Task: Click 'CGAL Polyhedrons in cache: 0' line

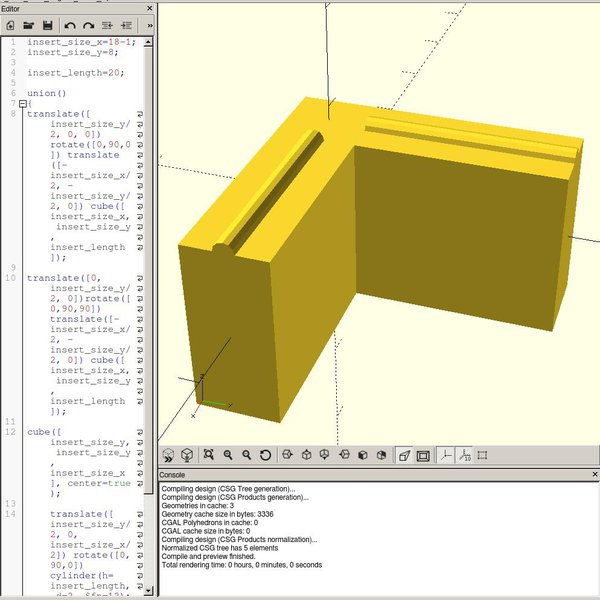Action: [209, 523]
